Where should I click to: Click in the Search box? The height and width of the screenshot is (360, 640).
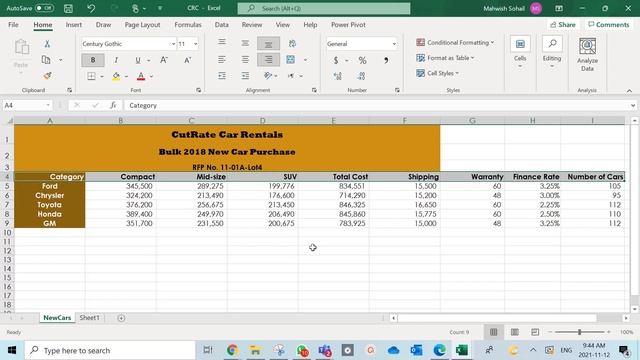tap(324, 8)
